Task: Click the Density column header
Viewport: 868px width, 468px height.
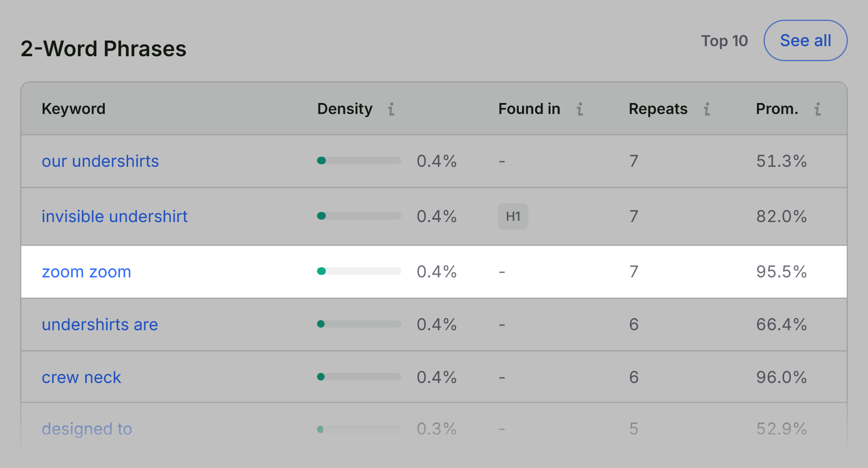Action: click(x=345, y=109)
